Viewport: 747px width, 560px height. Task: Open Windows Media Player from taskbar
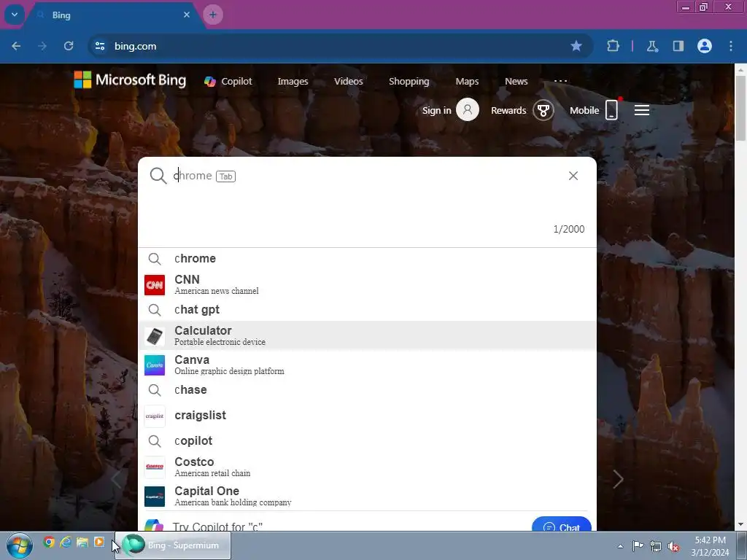pos(99,542)
